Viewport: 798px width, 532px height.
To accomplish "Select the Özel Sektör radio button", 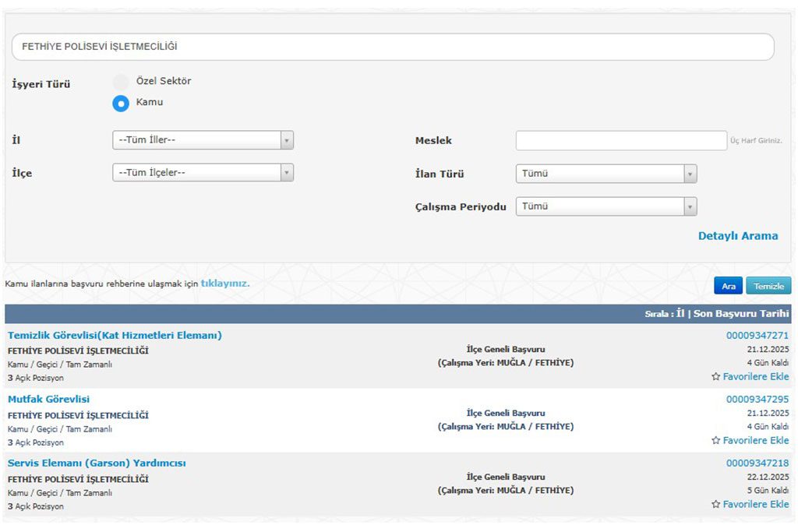I will coord(121,82).
